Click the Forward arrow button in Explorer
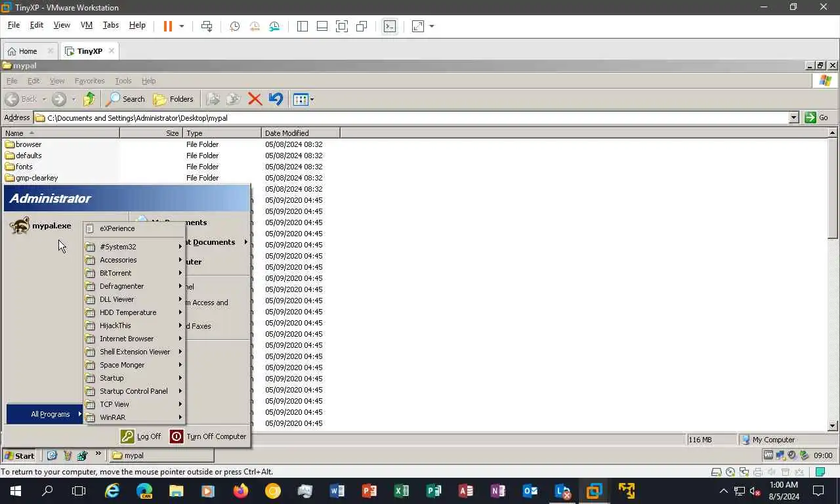The width and height of the screenshot is (840, 504). point(59,99)
